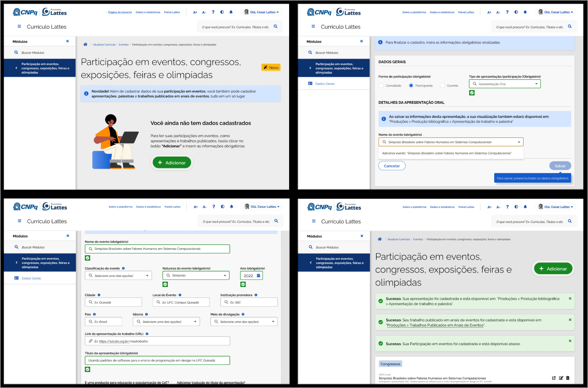588x388 pixels.
Task: Open the Natureza do evento dropdown
Action: pos(196,275)
